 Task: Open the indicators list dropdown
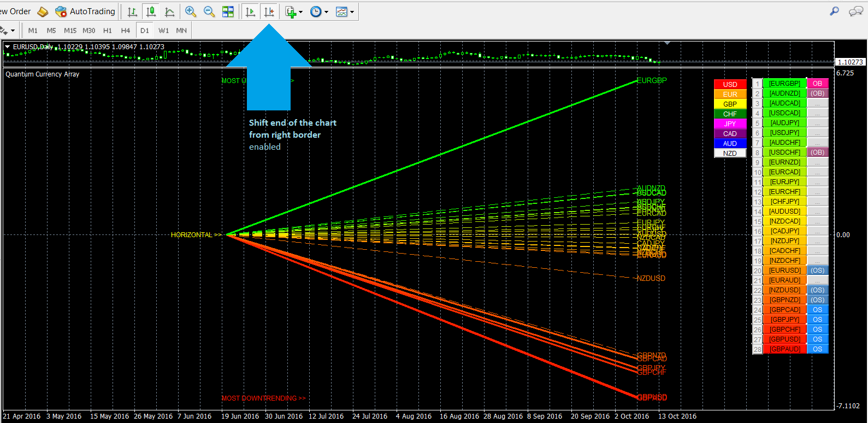tap(293, 11)
